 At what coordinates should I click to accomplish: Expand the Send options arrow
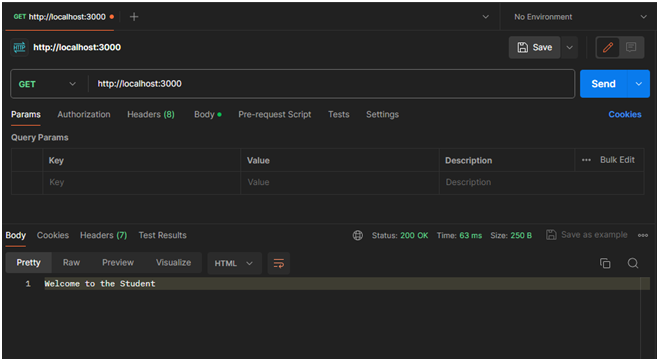(638, 84)
